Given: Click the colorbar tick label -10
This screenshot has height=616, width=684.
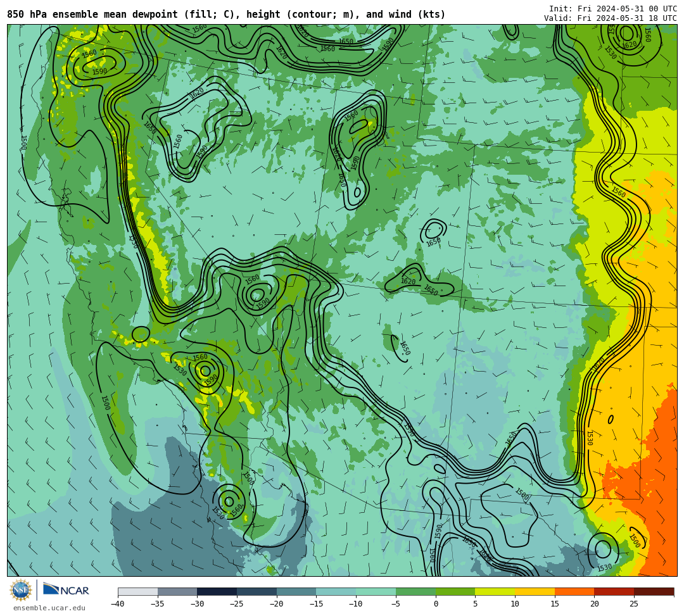Looking at the screenshot, I should pyautogui.click(x=355, y=604).
